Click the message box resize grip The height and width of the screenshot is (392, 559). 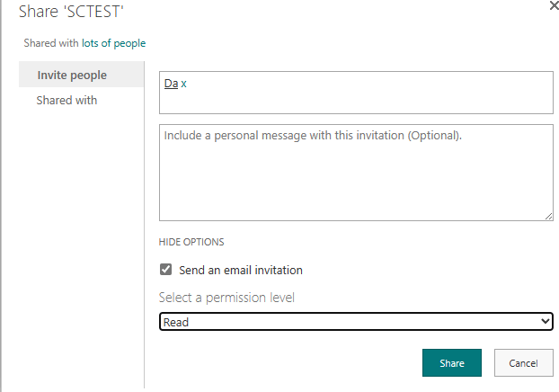coord(548,216)
